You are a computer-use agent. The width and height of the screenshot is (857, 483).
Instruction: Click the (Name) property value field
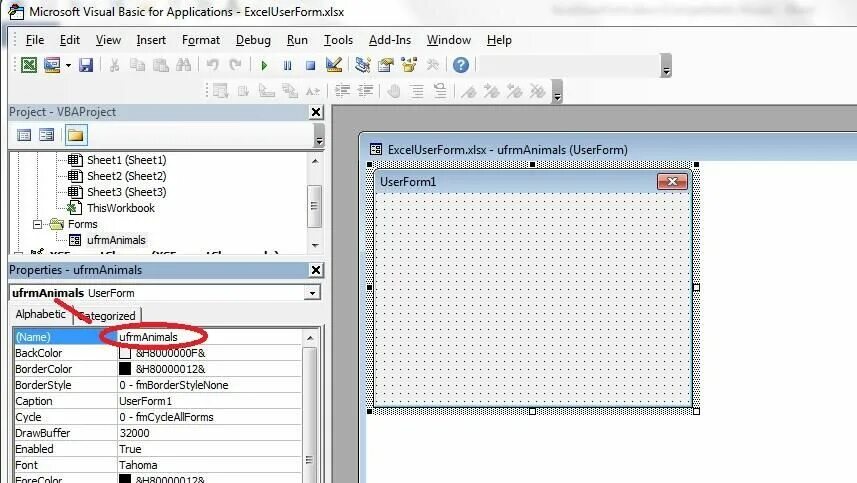(x=209, y=337)
